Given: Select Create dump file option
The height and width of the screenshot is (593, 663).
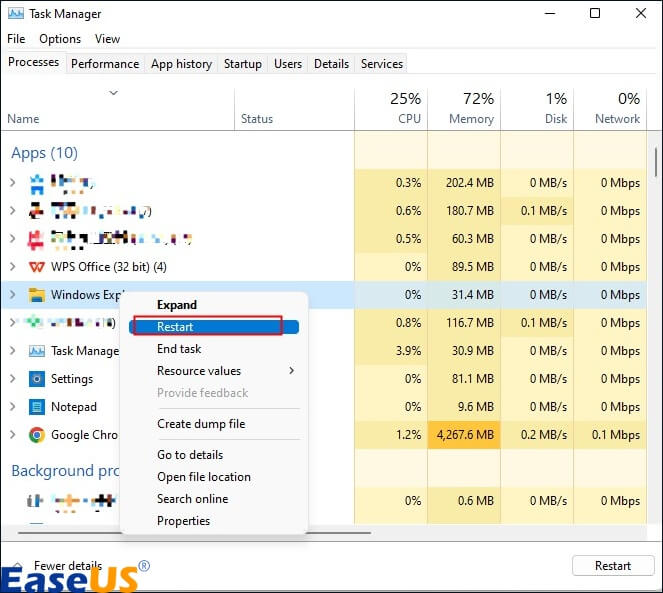Looking at the screenshot, I should point(201,424).
